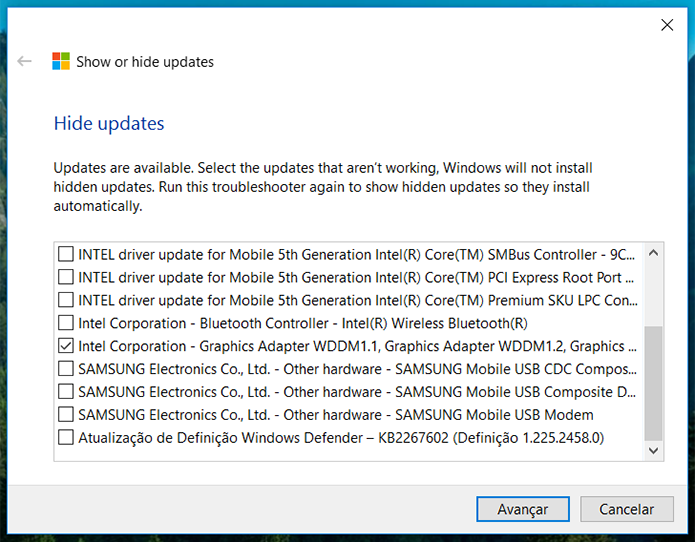Check the PCI Express Root Port update
Image resolution: width=695 pixels, height=542 pixels.
tap(66, 277)
